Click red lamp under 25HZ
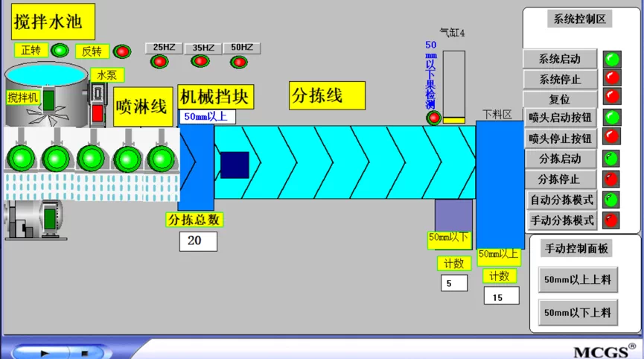 [159, 62]
